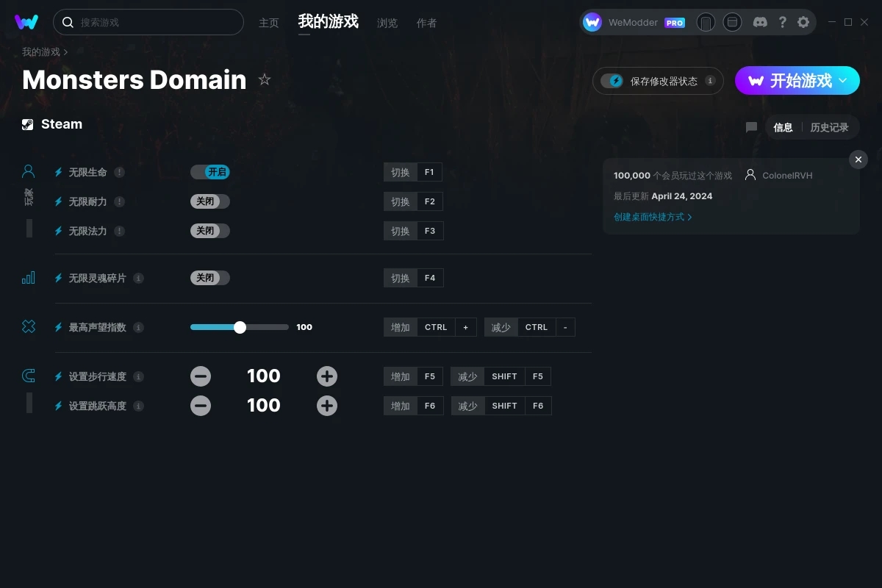Show warning info for 无限生命

pyautogui.click(x=119, y=172)
